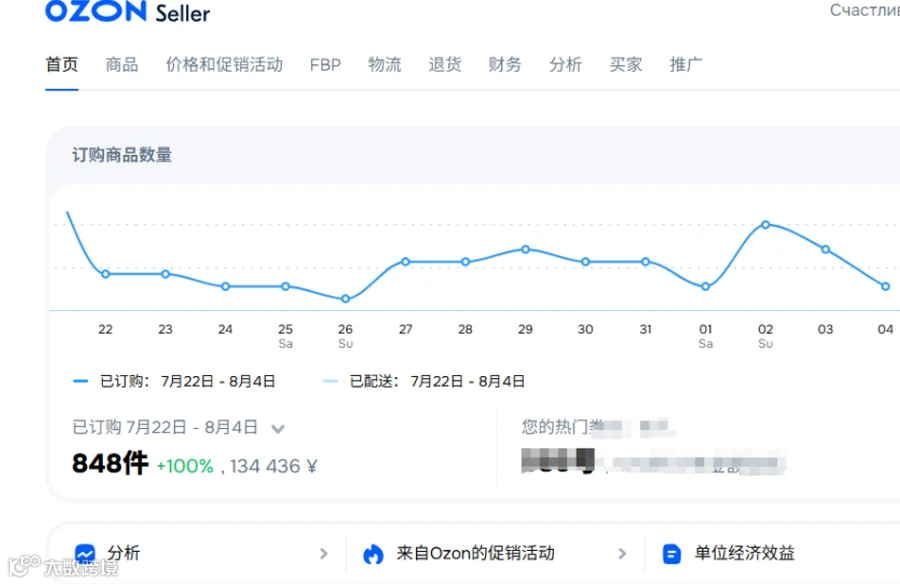Expand the 已订购 7月22日 - 8月4日 dropdown
The image size is (900, 584).
point(278,428)
